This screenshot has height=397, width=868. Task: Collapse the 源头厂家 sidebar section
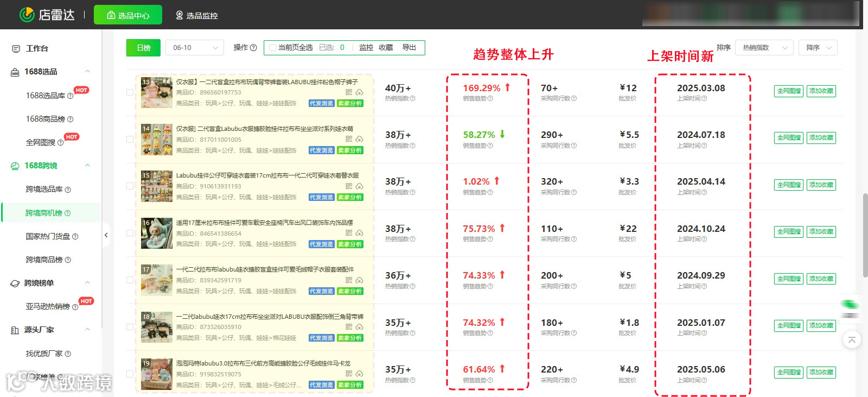click(87, 330)
